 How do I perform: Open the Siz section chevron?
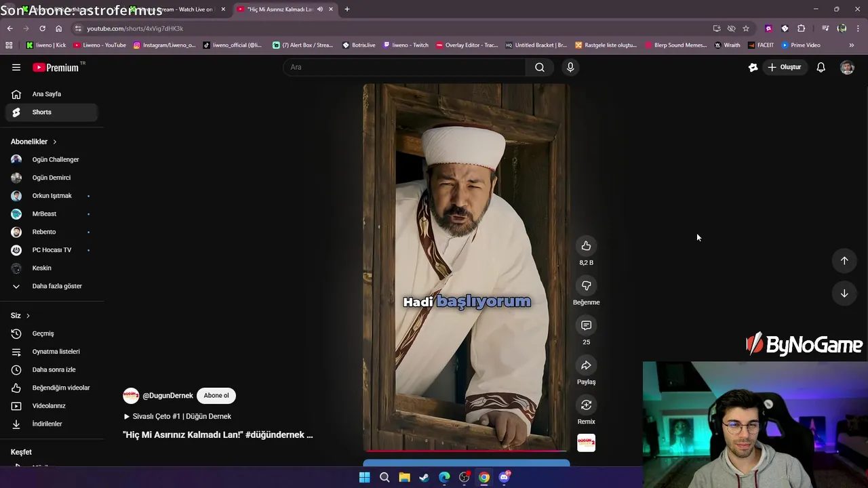[x=28, y=316]
